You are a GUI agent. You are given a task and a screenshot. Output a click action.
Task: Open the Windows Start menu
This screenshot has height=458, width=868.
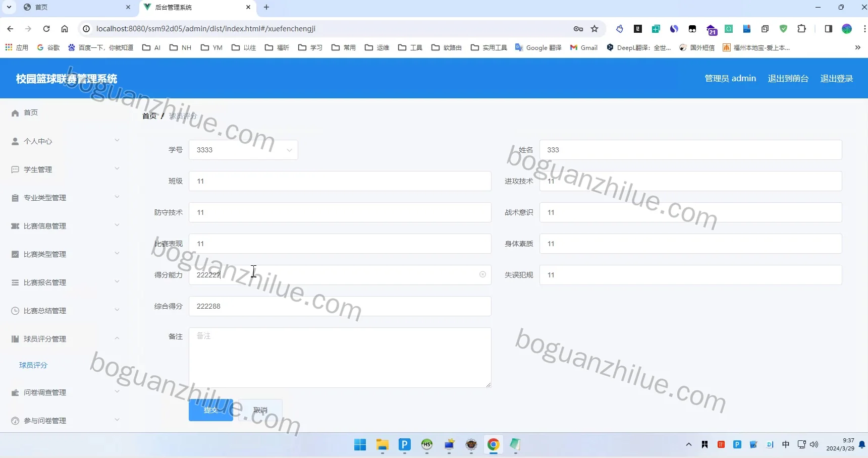[x=360, y=444]
